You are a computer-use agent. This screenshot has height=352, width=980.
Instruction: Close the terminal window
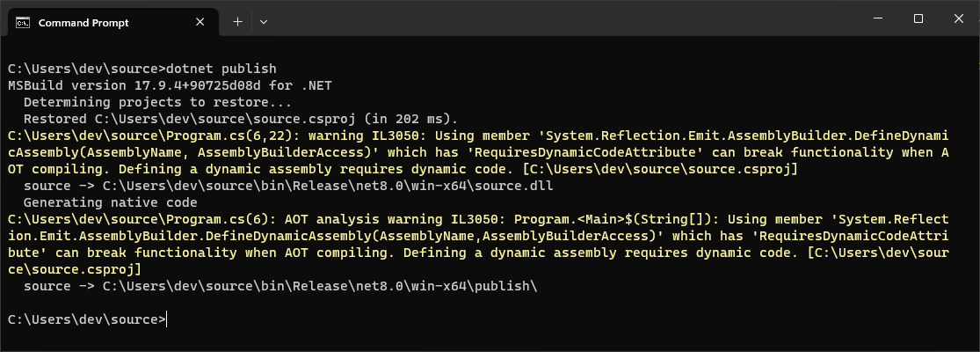(958, 18)
